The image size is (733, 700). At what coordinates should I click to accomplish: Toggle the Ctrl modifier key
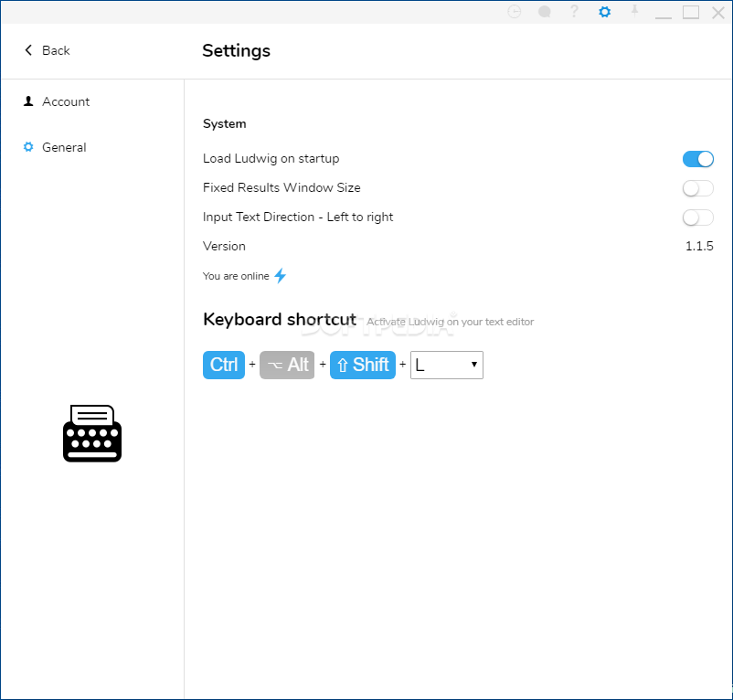click(224, 365)
